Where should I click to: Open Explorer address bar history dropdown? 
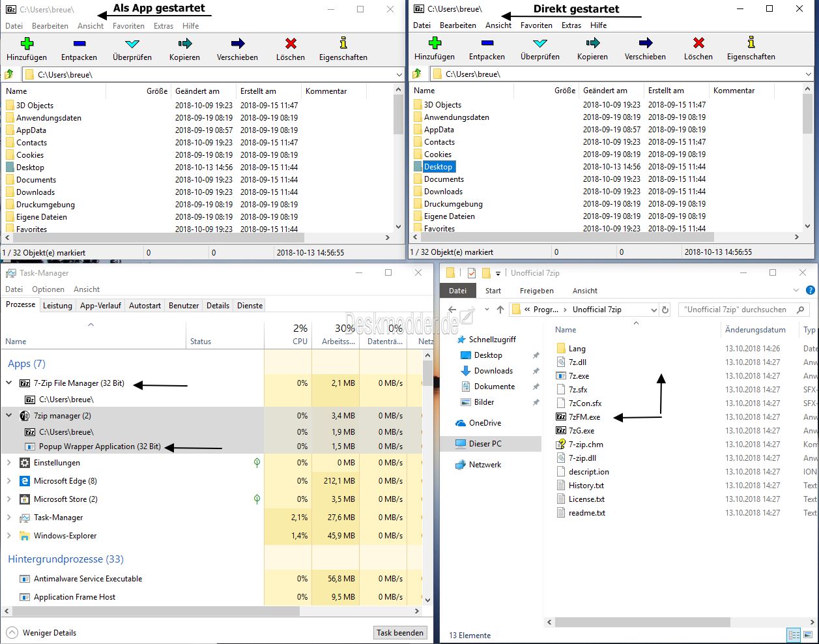(x=654, y=310)
